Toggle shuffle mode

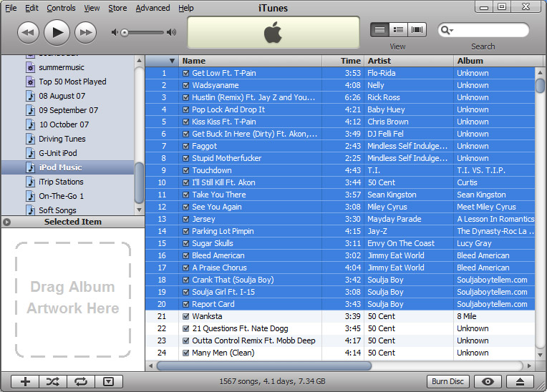[53, 381]
